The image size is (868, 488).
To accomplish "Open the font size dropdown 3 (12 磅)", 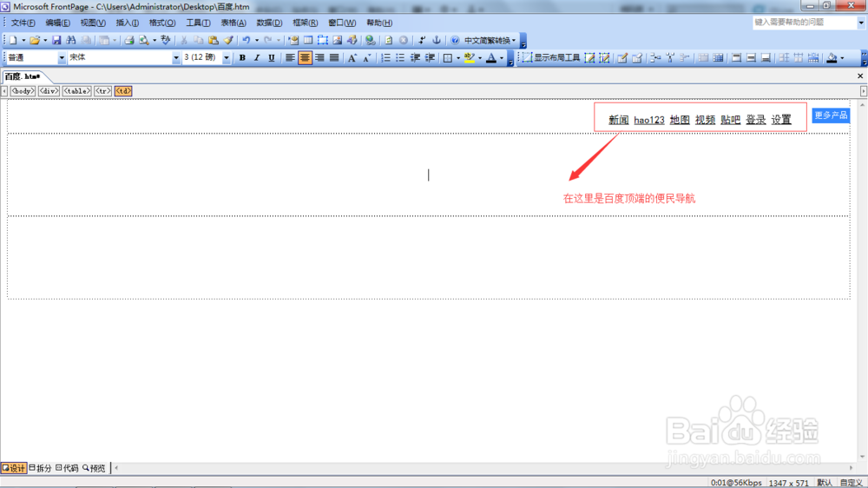I will 226,57.
